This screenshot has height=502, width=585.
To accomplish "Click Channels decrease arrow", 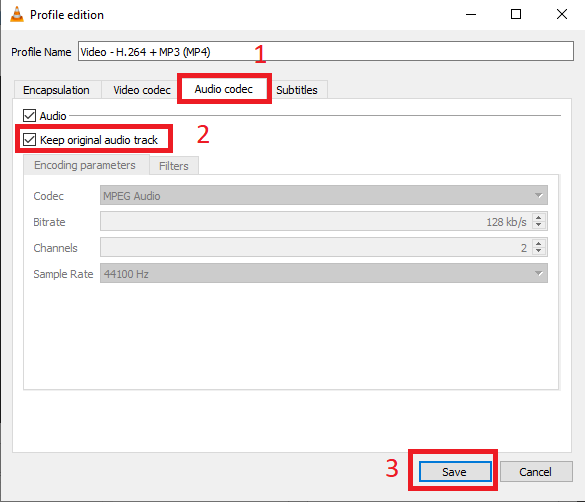I will pos(538,251).
